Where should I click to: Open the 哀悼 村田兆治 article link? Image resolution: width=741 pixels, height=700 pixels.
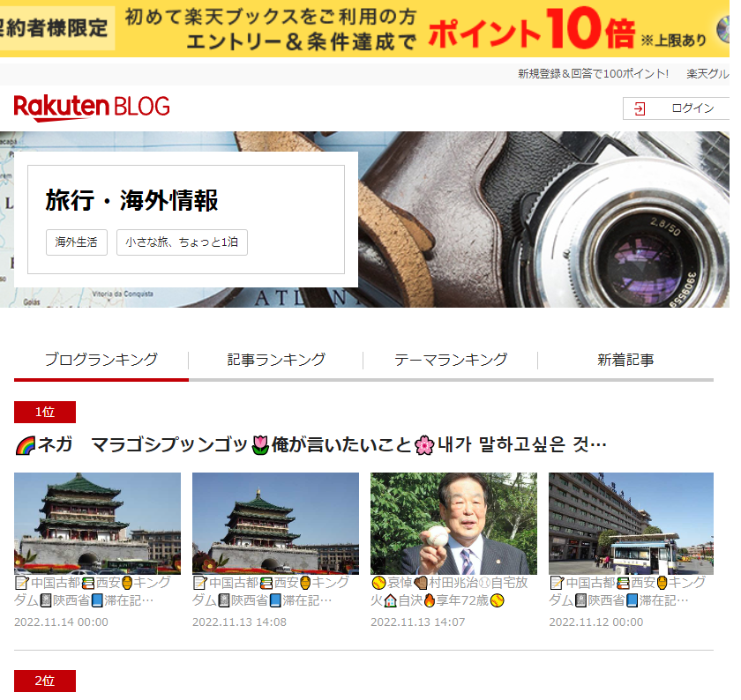point(449,592)
